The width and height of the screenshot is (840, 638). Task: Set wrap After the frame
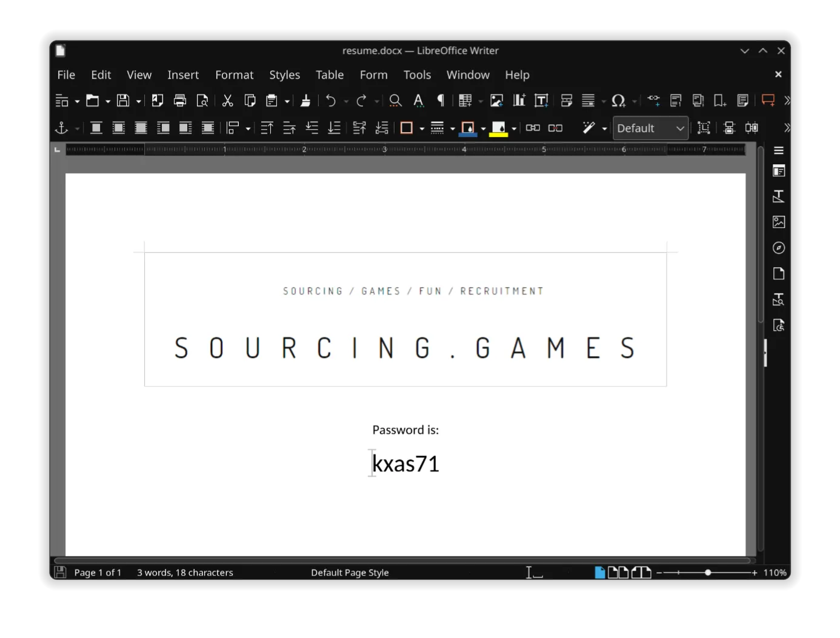pyautogui.click(x=185, y=128)
